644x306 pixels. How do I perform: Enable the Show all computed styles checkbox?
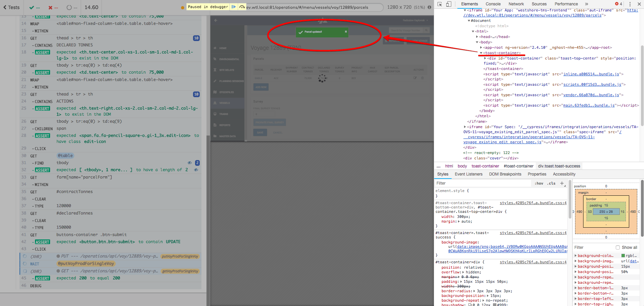(618, 247)
